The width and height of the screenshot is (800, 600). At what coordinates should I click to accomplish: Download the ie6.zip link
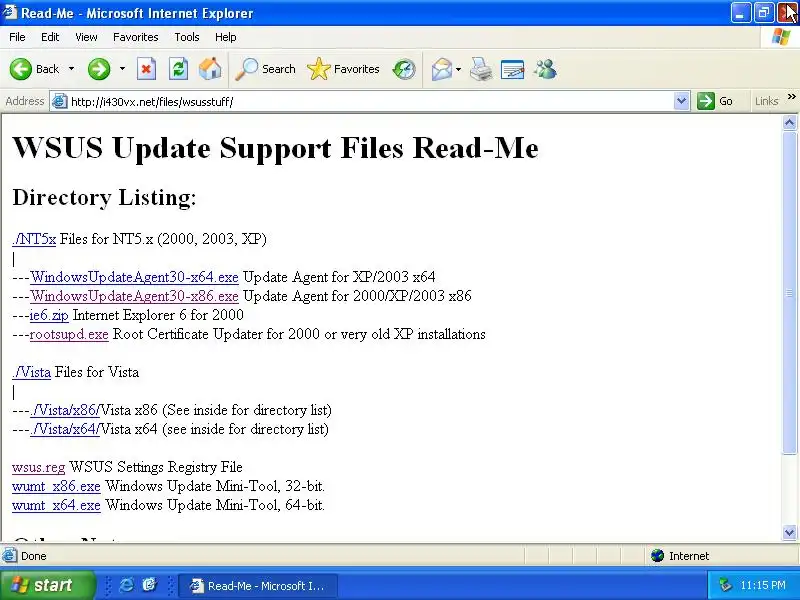[x=49, y=315]
